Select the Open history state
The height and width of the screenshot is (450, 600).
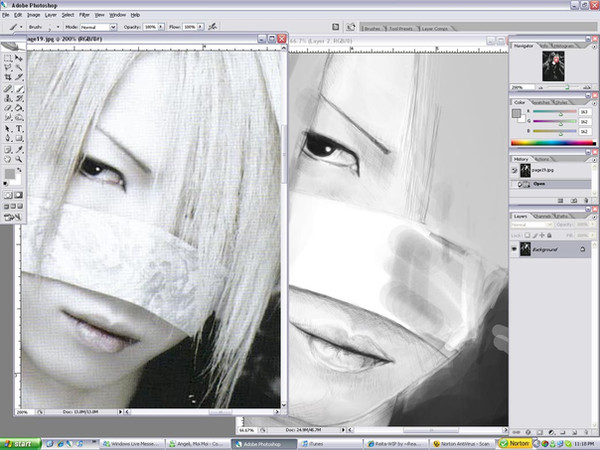551,184
